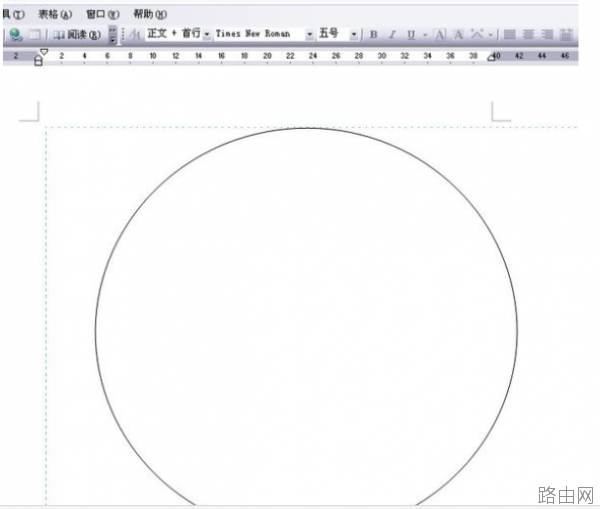Click the first line indent marker on ruler
The height and width of the screenshot is (509, 600).
coord(44,52)
